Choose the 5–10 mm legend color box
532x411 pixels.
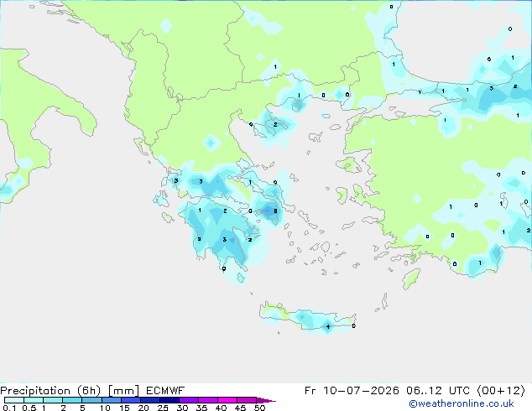(91, 400)
